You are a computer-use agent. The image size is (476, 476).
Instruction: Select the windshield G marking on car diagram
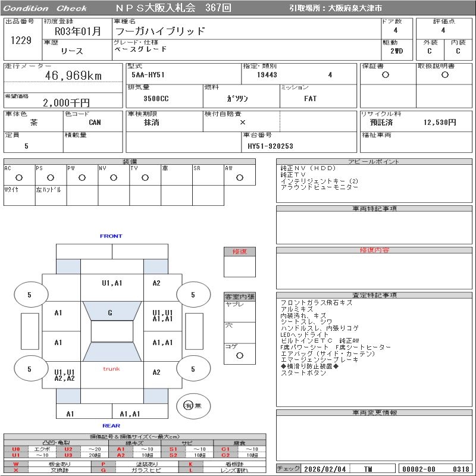pos(110,313)
